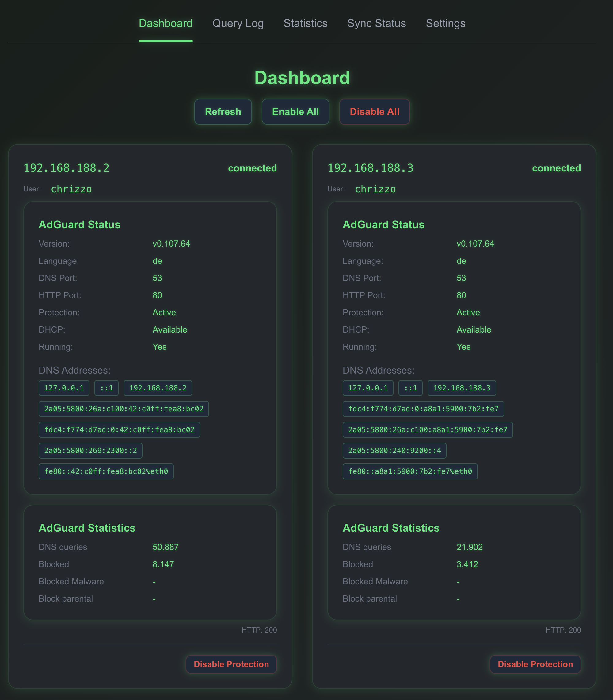Click the DNS queries value 21.902
The width and height of the screenshot is (613, 700).
coord(470,547)
